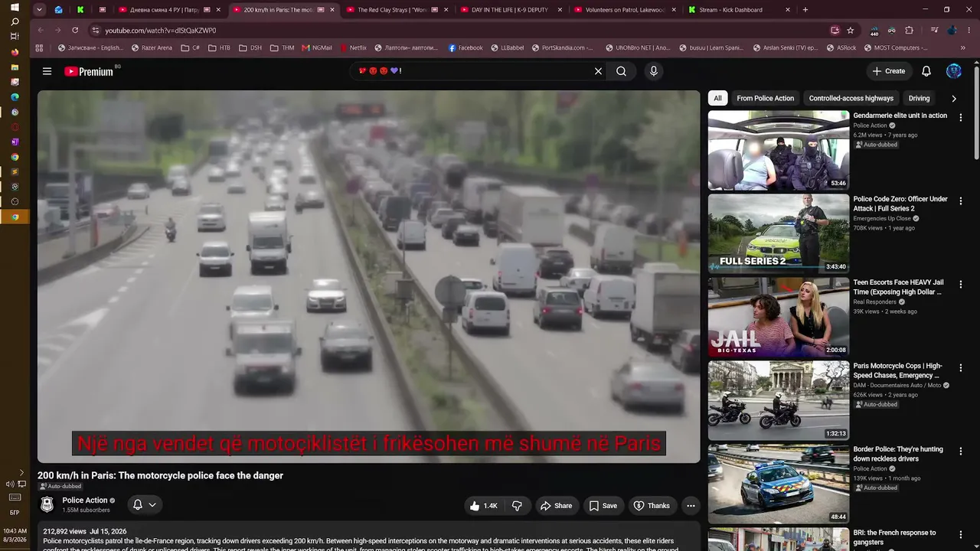Open the NGMail bookmark

pos(317,47)
